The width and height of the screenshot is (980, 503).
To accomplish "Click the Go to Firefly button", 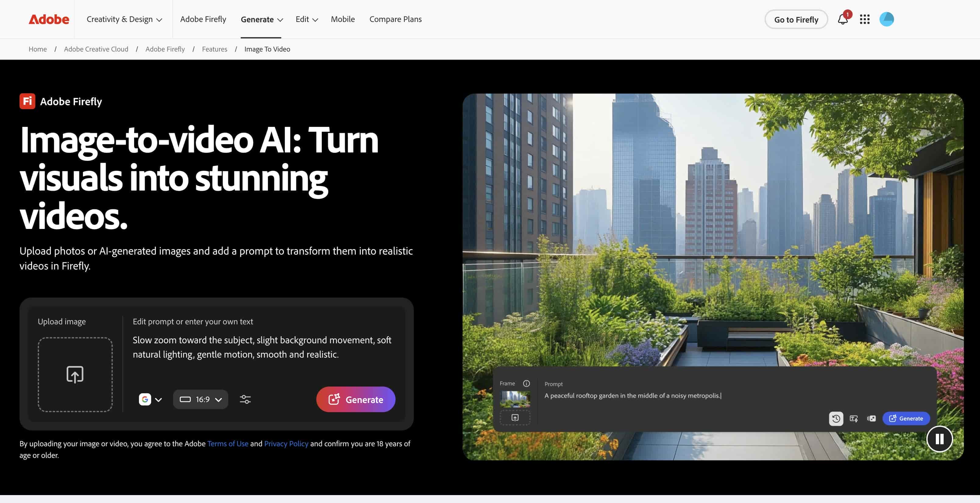I will (x=796, y=20).
